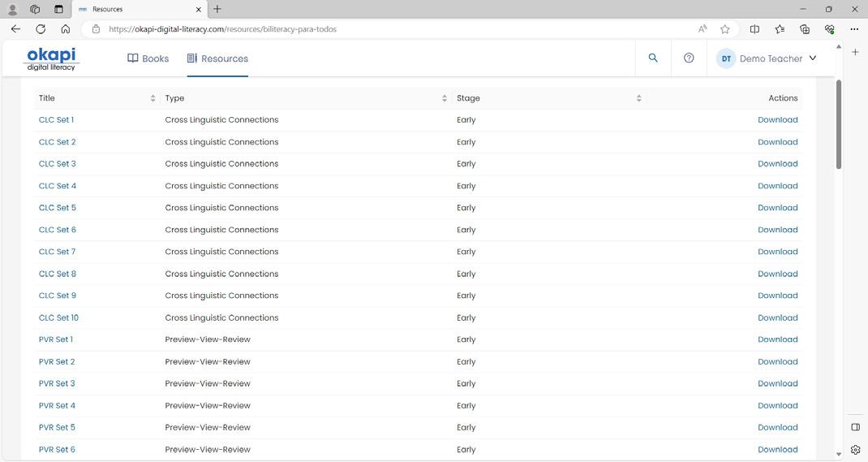Image resolution: width=868 pixels, height=462 pixels.
Task: Download PVR Set 2
Action: point(778,361)
